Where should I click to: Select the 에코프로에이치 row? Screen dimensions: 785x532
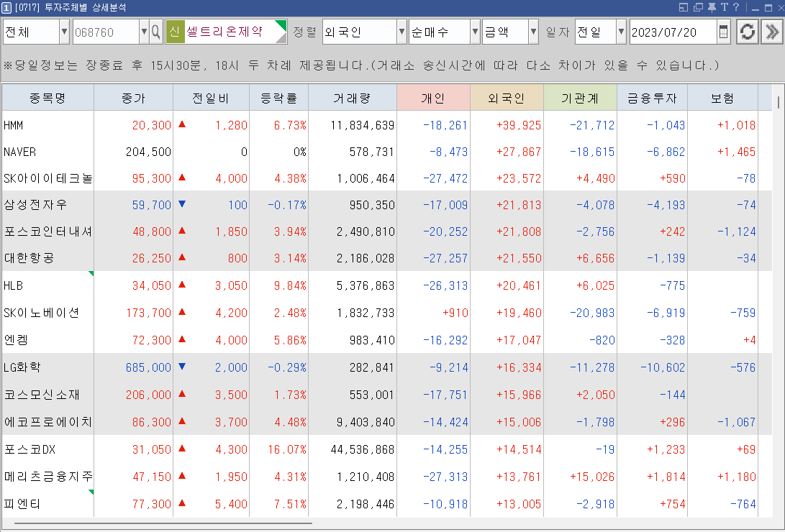pyautogui.click(x=387, y=421)
